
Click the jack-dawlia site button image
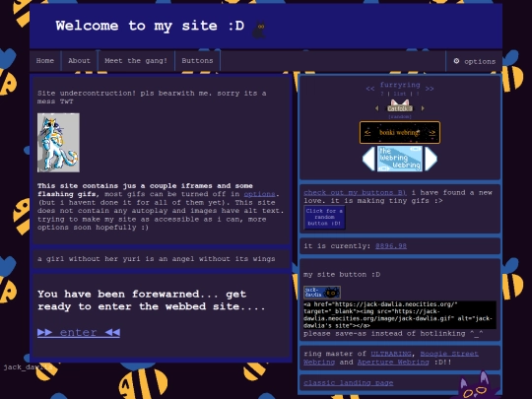322,293
